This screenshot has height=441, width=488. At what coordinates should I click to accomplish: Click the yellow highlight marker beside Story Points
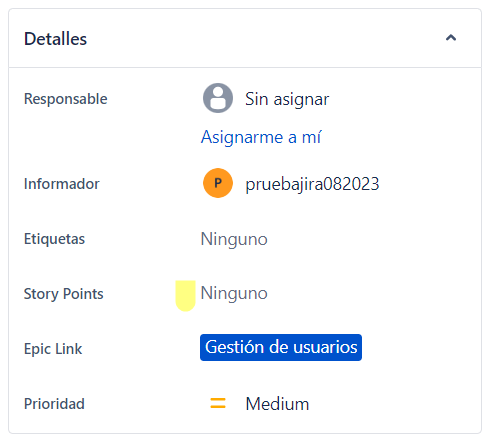click(x=185, y=296)
